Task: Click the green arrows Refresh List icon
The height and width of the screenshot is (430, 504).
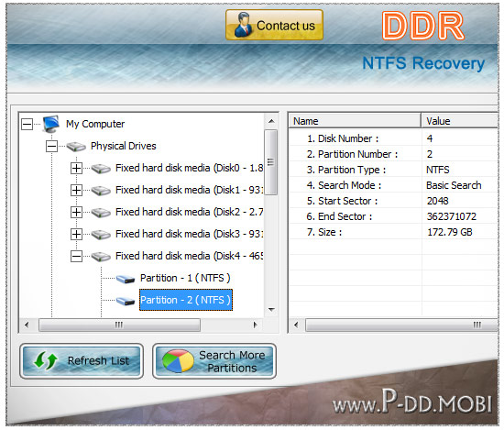Action: [x=45, y=360]
